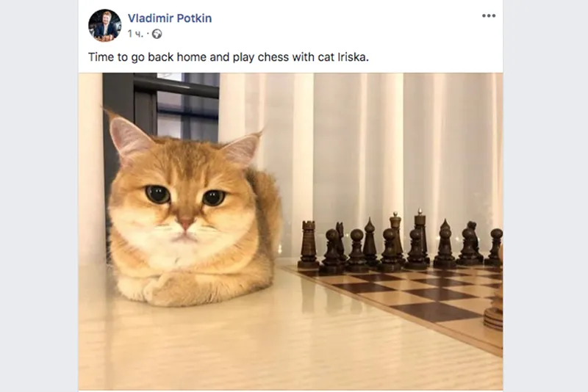Open the post's '1 ч.' timestamp link
The width and height of the screenshot is (588, 392).
coord(135,34)
